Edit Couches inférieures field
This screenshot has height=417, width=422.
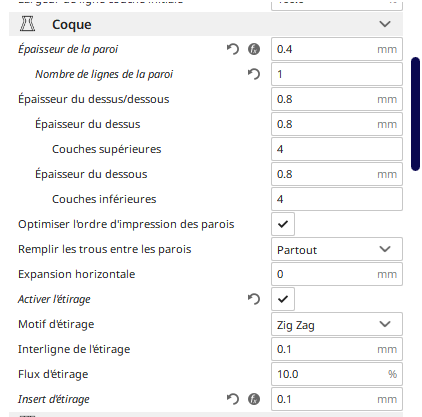coord(337,199)
